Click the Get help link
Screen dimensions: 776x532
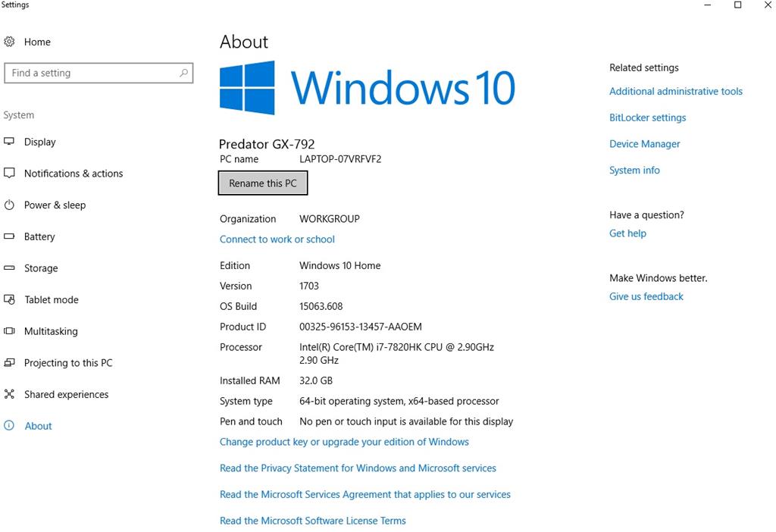(x=627, y=233)
